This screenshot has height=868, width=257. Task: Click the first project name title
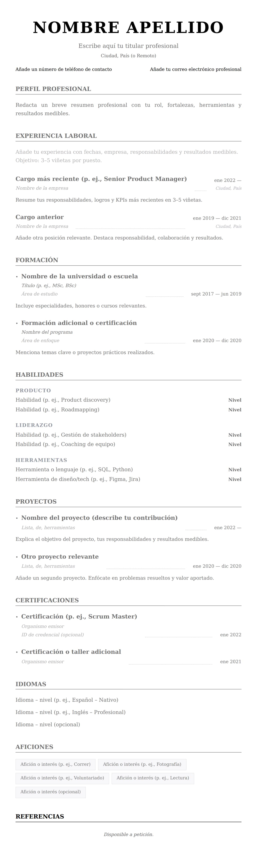(99, 518)
